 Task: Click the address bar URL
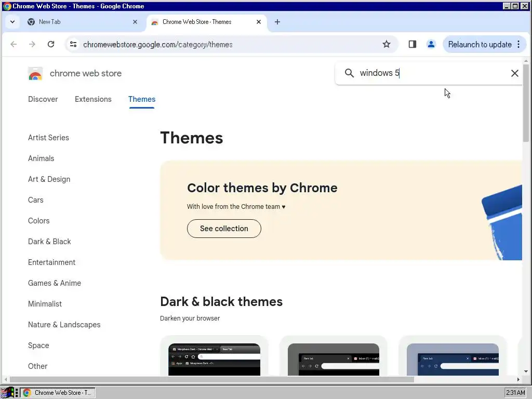pos(158,45)
